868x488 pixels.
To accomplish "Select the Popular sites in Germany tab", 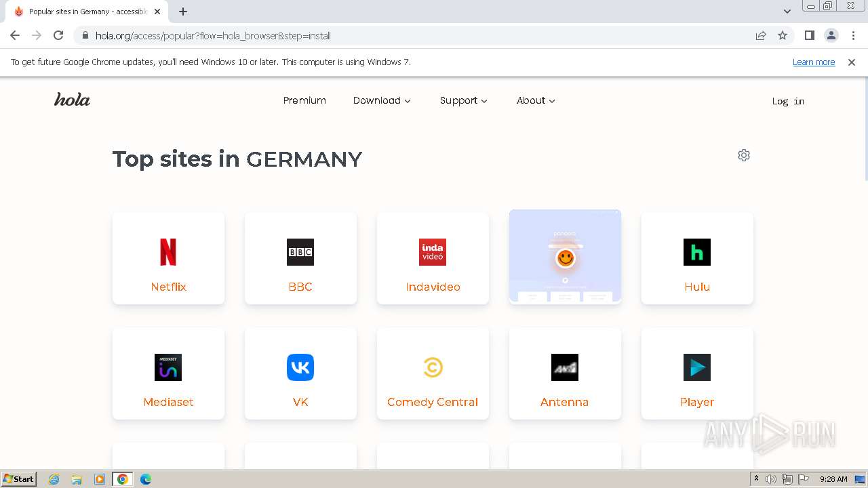I will pos(86,12).
